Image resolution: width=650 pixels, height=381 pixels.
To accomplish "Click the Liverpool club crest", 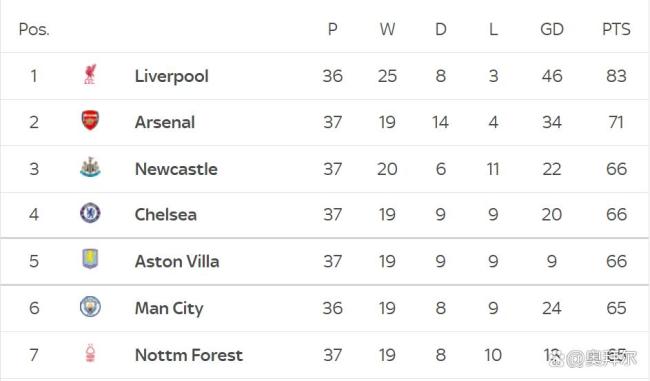I will [90, 75].
